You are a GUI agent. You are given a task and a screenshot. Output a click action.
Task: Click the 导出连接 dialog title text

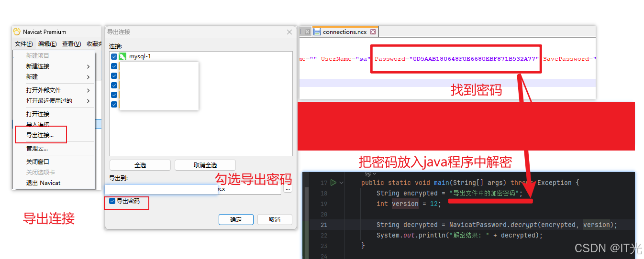[119, 32]
